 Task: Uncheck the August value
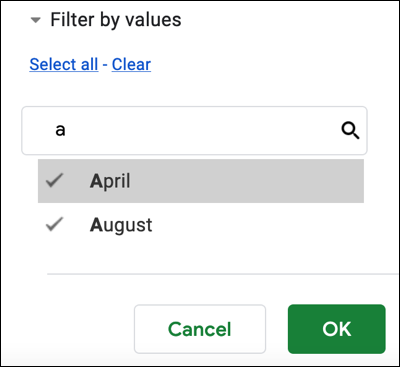tap(54, 224)
